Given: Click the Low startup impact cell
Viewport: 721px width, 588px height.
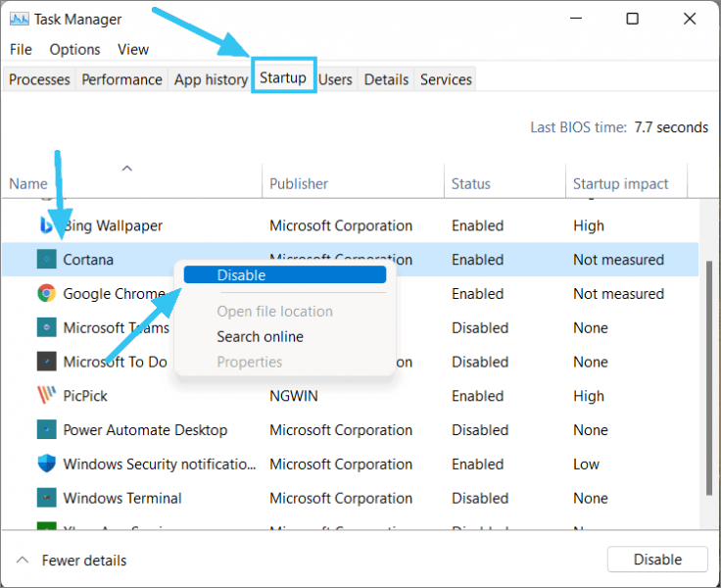Looking at the screenshot, I should pos(586,464).
